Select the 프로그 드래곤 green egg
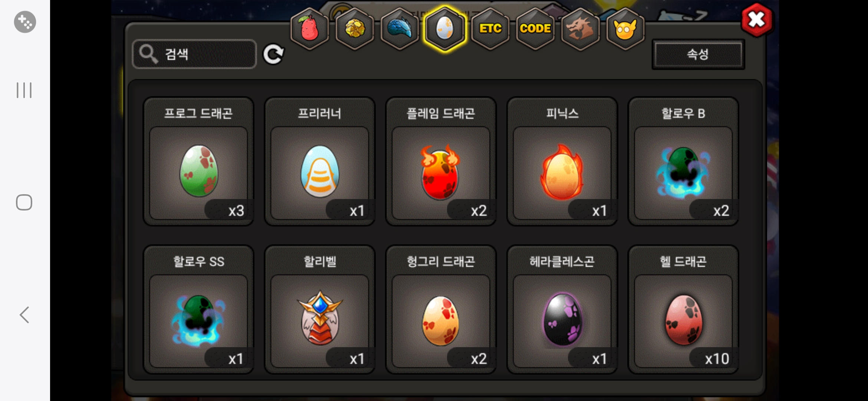Image resolution: width=868 pixels, height=401 pixels. point(198,162)
